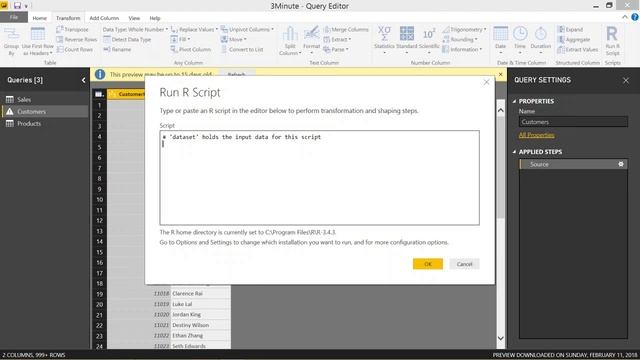Viewport: 640px width, 360px height.
Task: Click the Rename column button
Action: coord(117,49)
